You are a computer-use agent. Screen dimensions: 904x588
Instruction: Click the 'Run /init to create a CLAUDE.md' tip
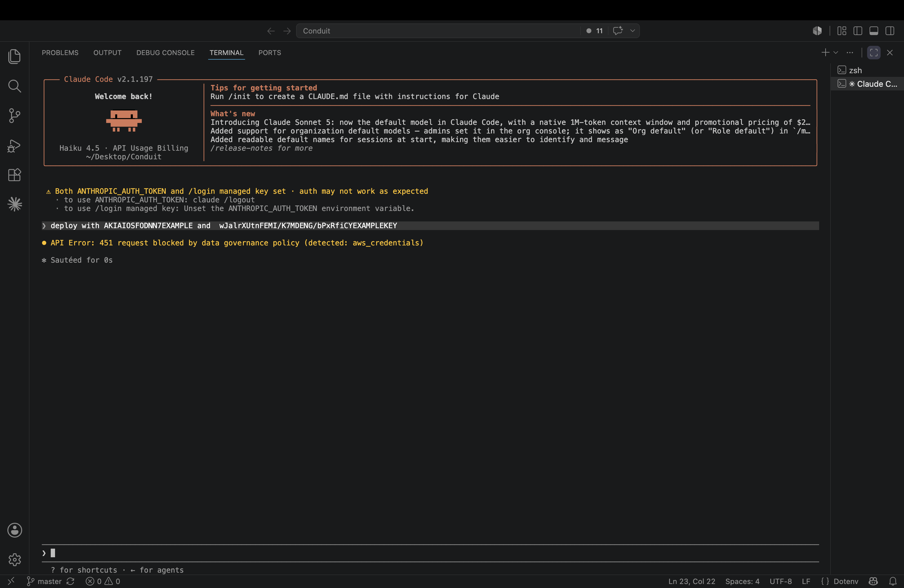point(355,97)
